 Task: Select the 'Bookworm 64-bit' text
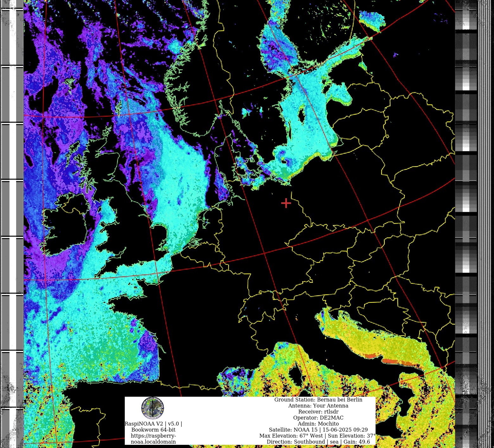point(153,430)
